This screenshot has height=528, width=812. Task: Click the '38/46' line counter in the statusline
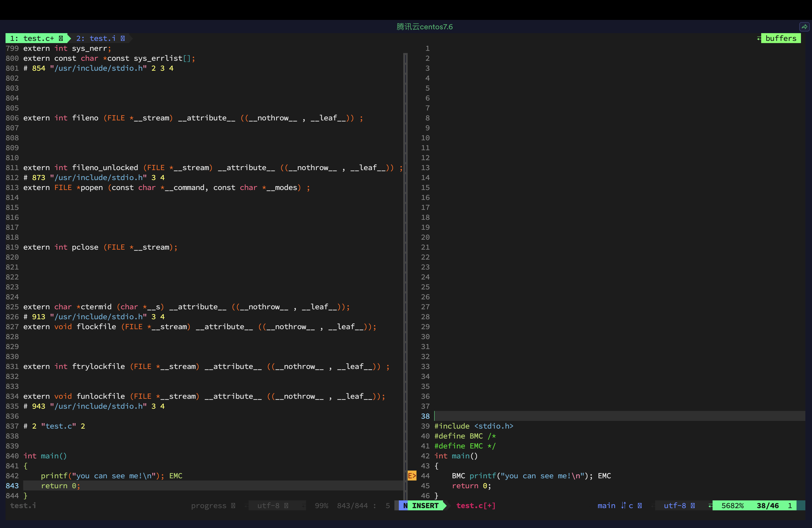tap(768, 505)
